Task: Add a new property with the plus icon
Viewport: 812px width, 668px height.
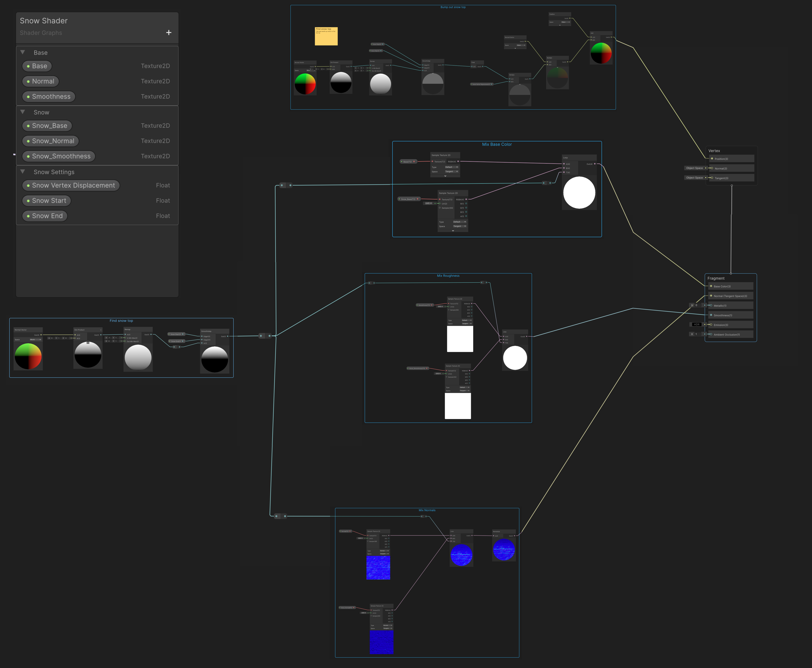Action: (x=169, y=33)
